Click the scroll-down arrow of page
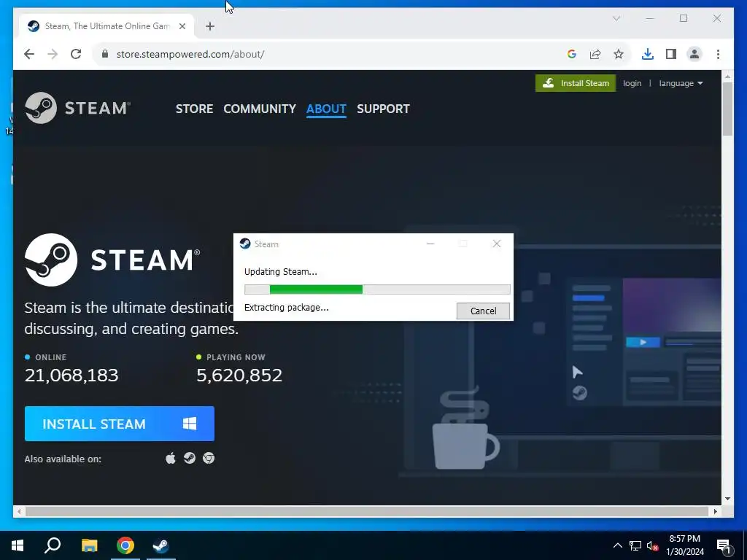 click(x=727, y=499)
